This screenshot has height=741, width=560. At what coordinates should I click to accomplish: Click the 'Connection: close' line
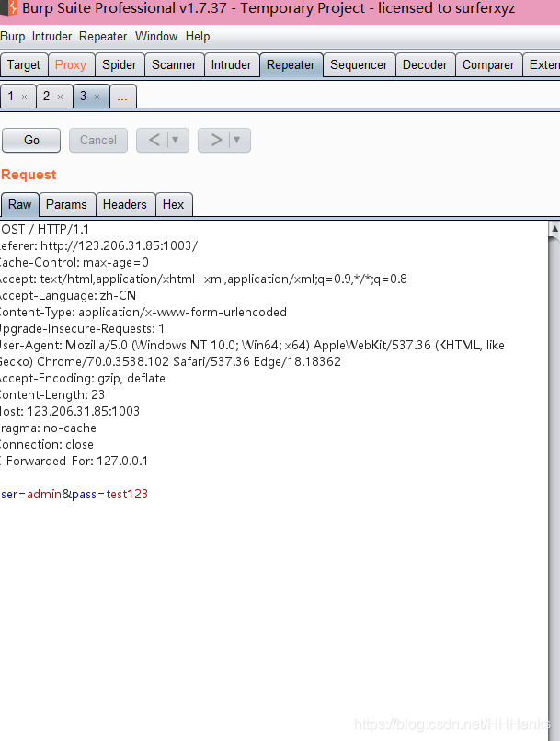click(x=47, y=444)
